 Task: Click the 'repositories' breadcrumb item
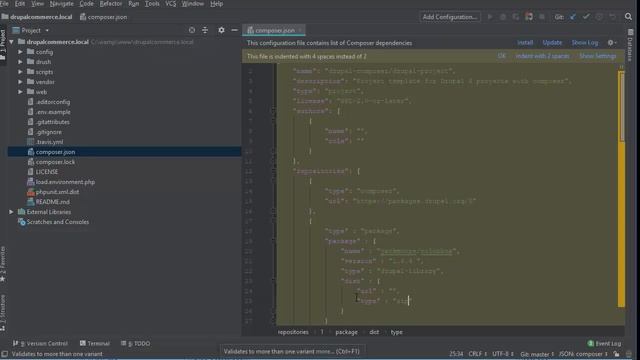click(293, 332)
